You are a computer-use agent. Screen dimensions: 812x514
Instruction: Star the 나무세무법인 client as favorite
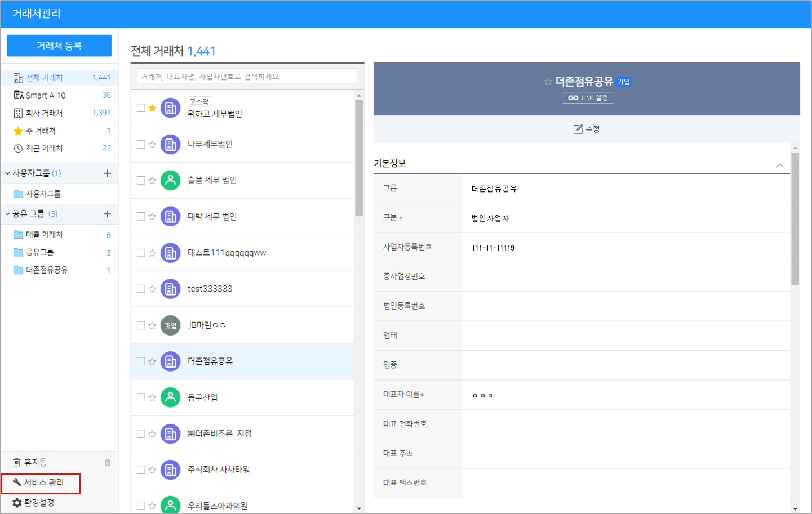pyautogui.click(x=152, y=145)
